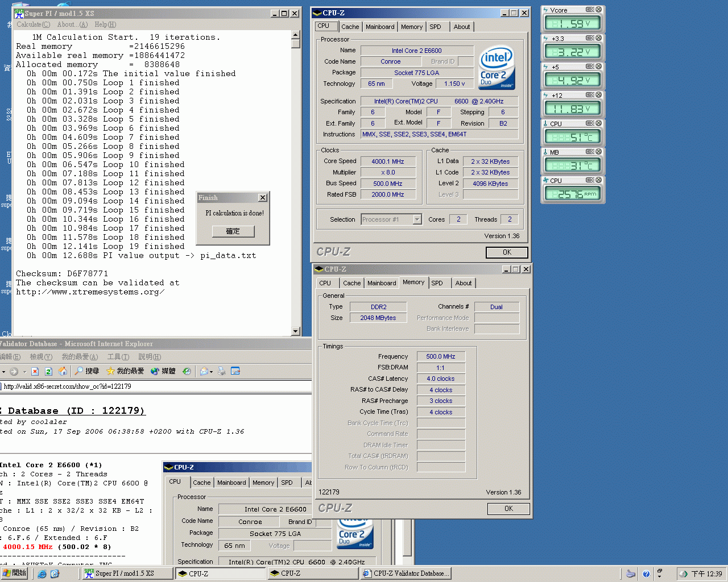The image size is (728, 582).
Task: Select CPU-Z Validator Database taskbar button
Action: (407, 573)
